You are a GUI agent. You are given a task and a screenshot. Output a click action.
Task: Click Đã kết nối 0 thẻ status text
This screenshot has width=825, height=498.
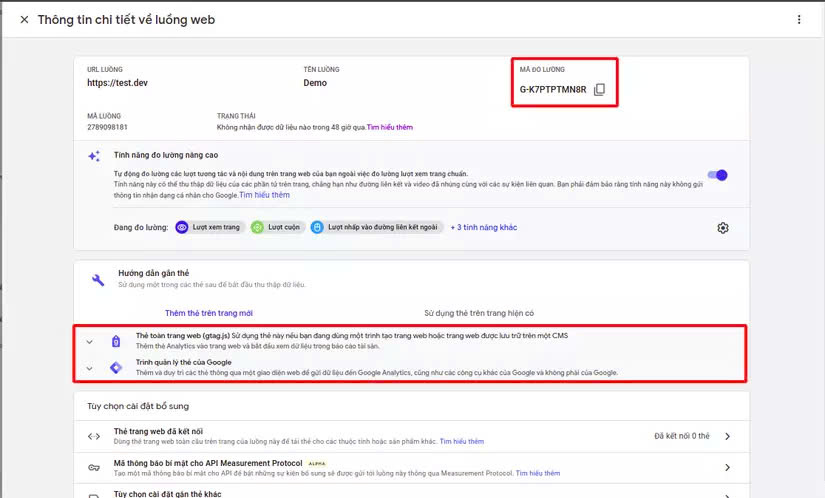coord(682,436)
